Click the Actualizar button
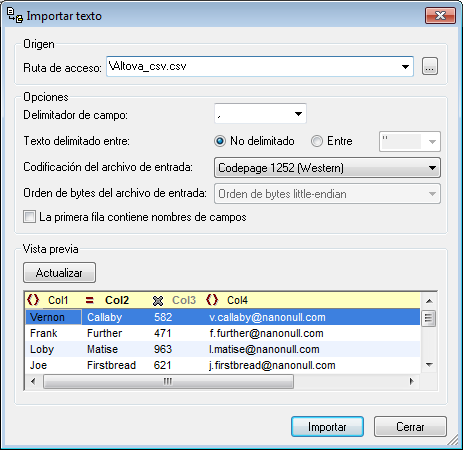Image resolution: width=463 pixels, height=450 pixels. pyautogui.click(x=59, y=273)
